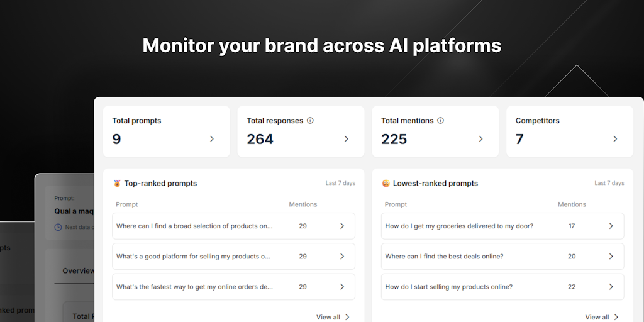644x322 pixels.
Task: Open the Total mentions card chevron
Action: coord(480,139)
